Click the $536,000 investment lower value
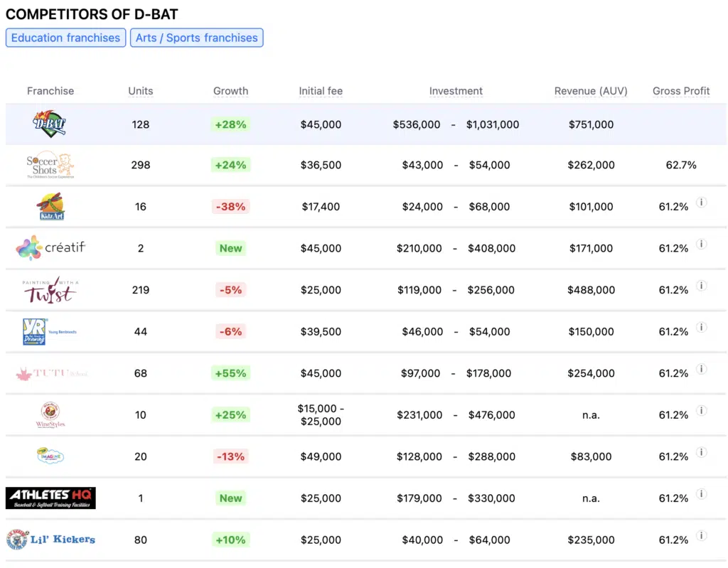The width and height of the screenshot is (728, 568). click(x=417, y=124)
